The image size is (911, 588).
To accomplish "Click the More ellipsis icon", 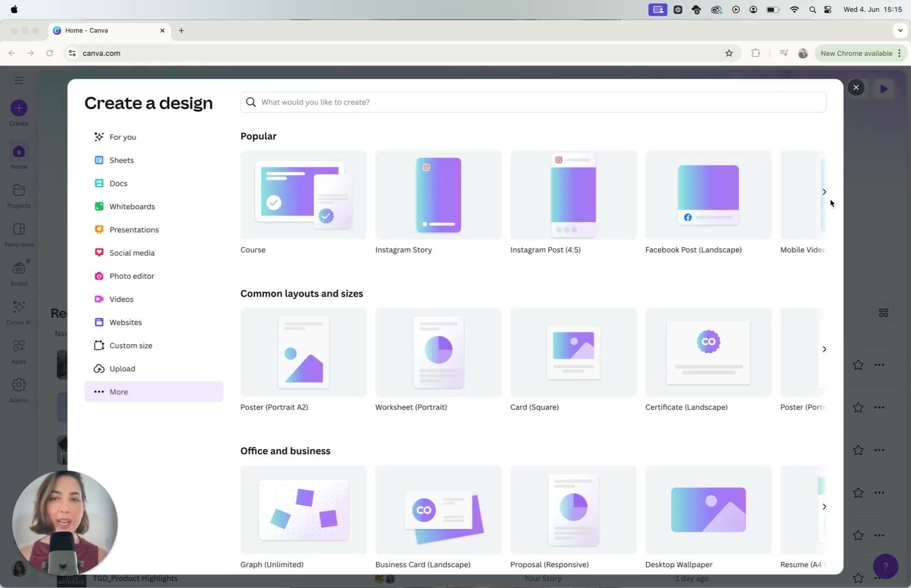I will (x=99, y=391).
